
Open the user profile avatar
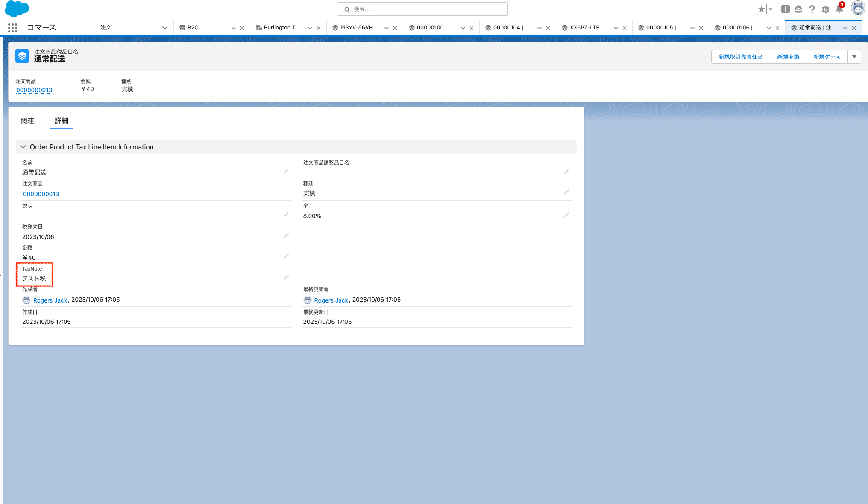pyautogui.click(x=858, y=8)
